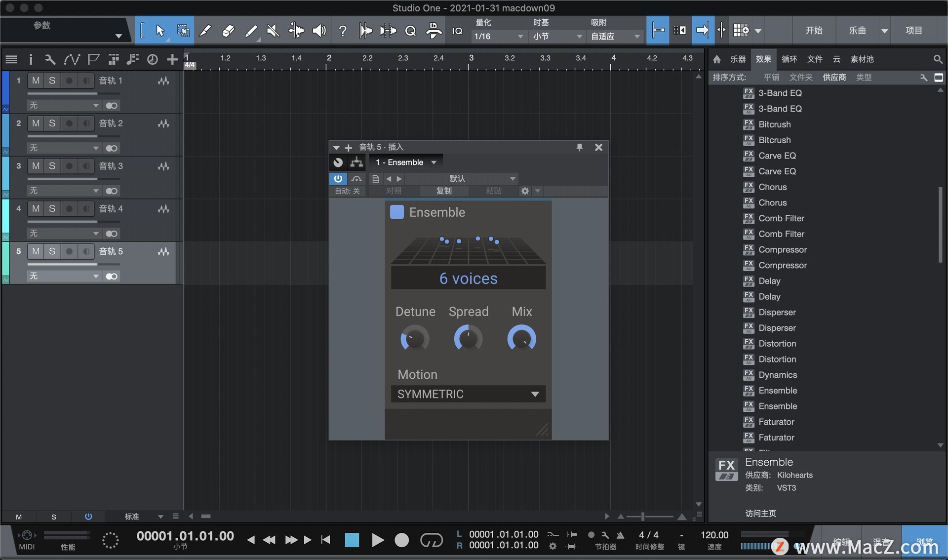The width and height of the screenshot is (948, 560).
Task: Arm record on track 音轨 3
Action: (x=69, y=166)
